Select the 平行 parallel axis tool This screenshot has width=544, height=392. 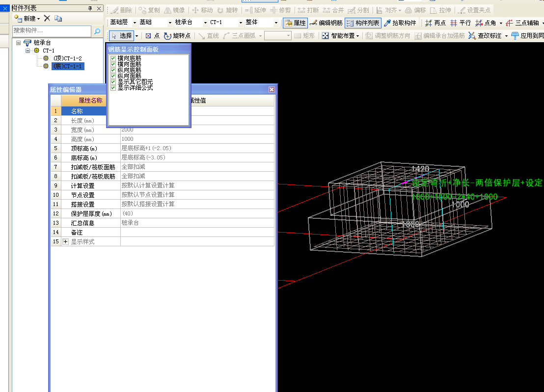coord(461,23)
